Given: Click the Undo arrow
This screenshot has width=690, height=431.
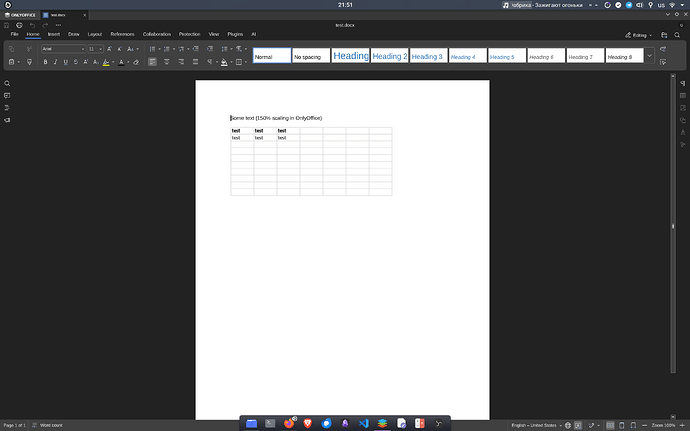Looking at the screenshot, I should click(x=32, y=25).
